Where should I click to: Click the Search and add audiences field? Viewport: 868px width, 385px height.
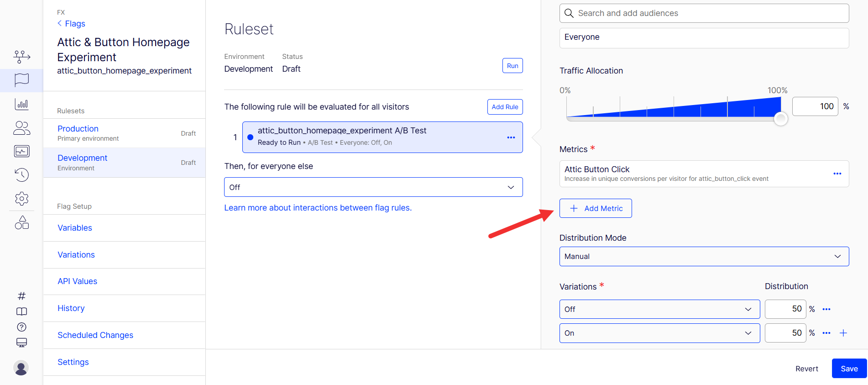click(x=704, y=13)
